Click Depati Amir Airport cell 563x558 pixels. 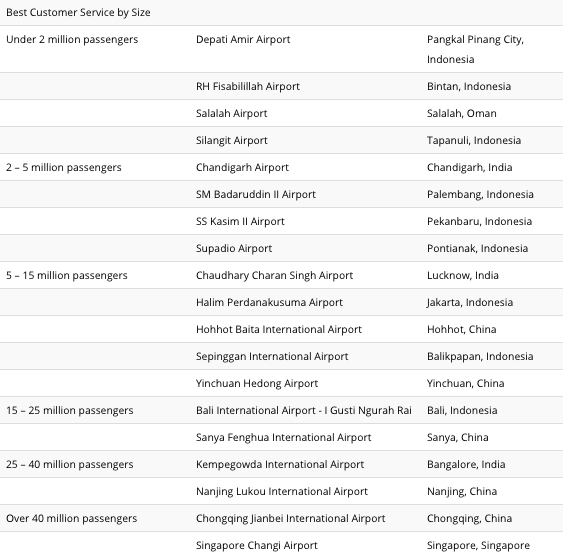point(243,39)
